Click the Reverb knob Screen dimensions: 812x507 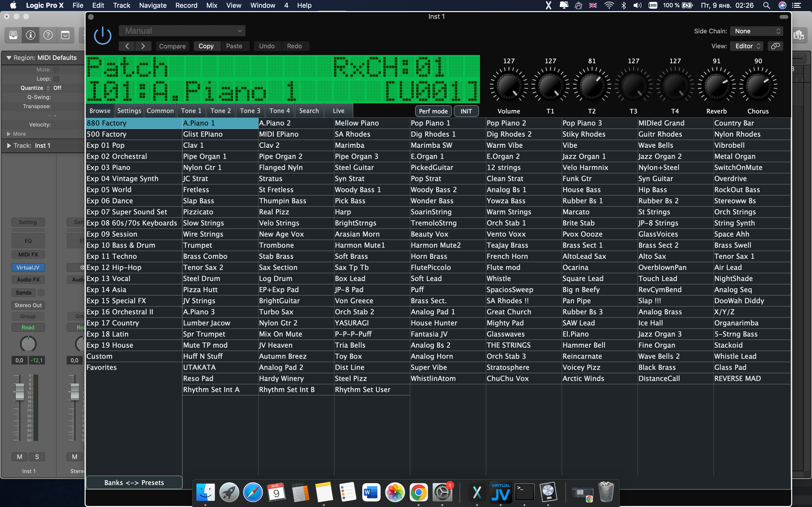(x=716, y=86)
